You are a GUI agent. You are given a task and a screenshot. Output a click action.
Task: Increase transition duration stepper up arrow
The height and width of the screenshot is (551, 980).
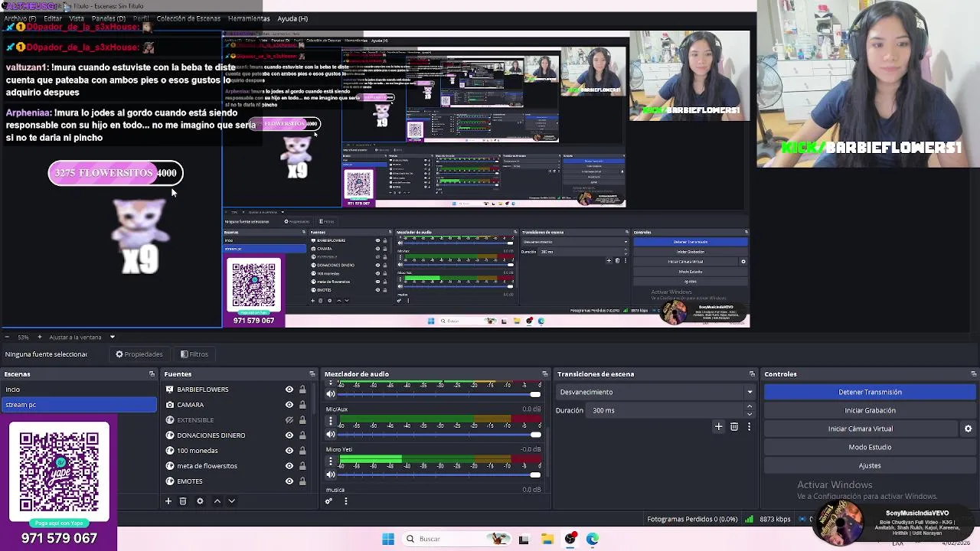(749, 406)
